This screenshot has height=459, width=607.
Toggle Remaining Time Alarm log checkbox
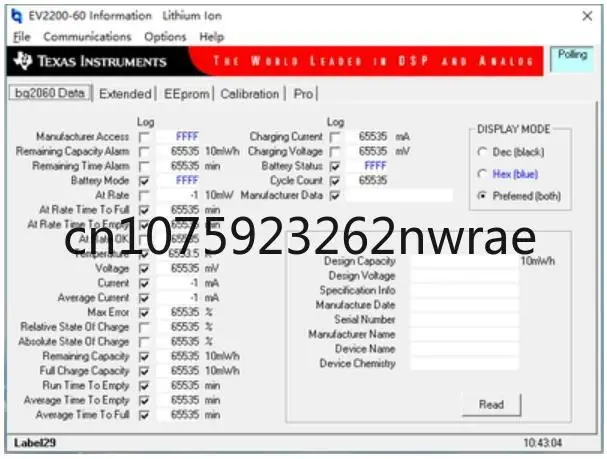pyautogui.click(x=144, y=166)
